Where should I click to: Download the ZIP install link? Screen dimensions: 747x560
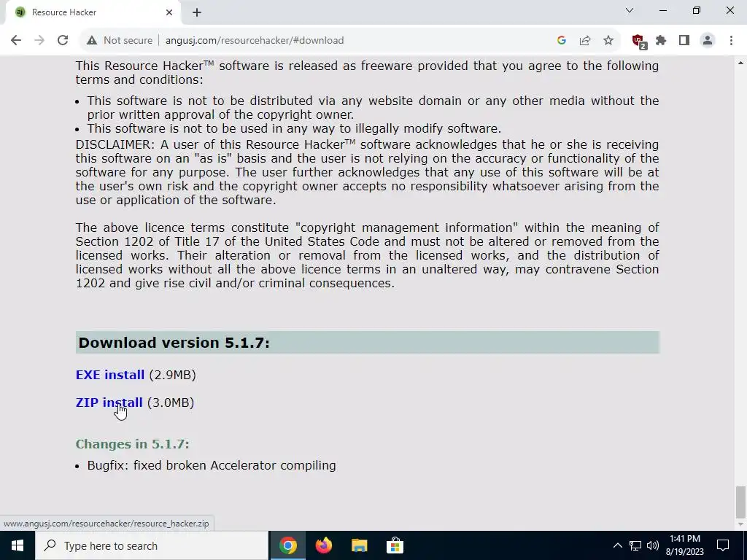[109, 402]
